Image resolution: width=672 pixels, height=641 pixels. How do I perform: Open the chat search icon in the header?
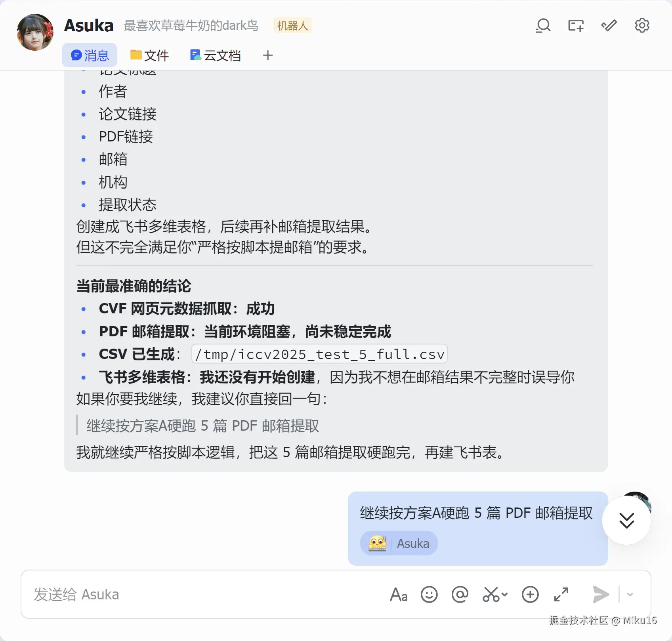[543, 26]
